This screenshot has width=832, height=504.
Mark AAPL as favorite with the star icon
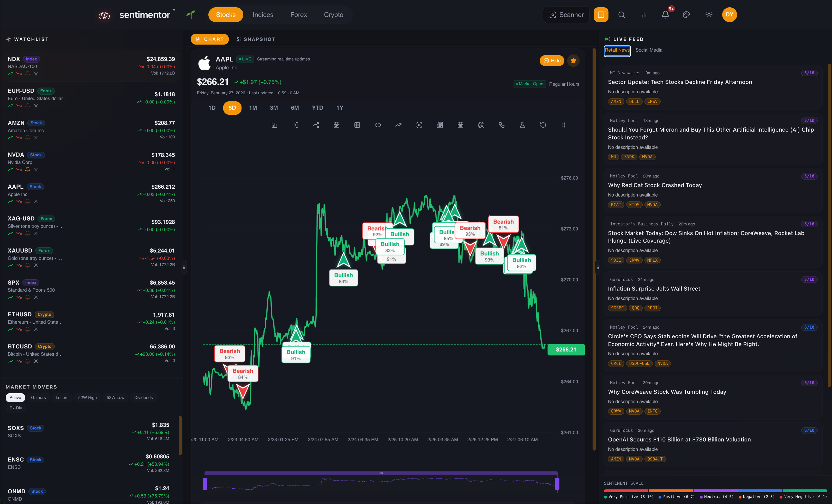coord(573,61)
